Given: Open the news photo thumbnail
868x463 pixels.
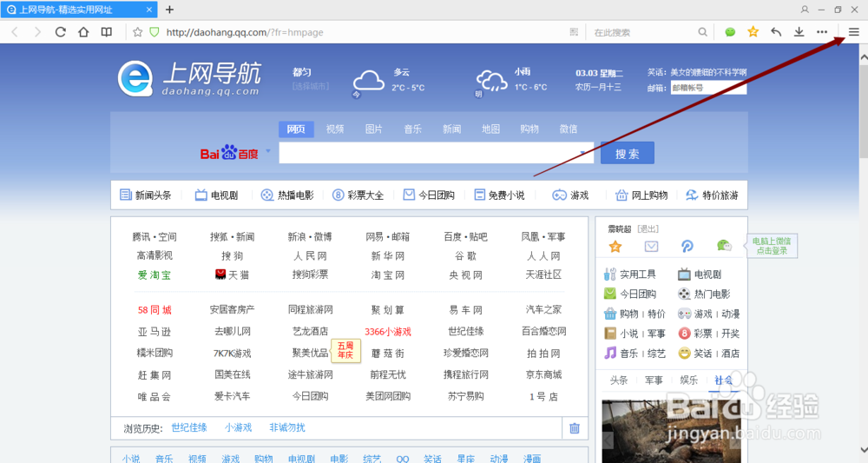Looking at the screenshot, I should (672, 432).
